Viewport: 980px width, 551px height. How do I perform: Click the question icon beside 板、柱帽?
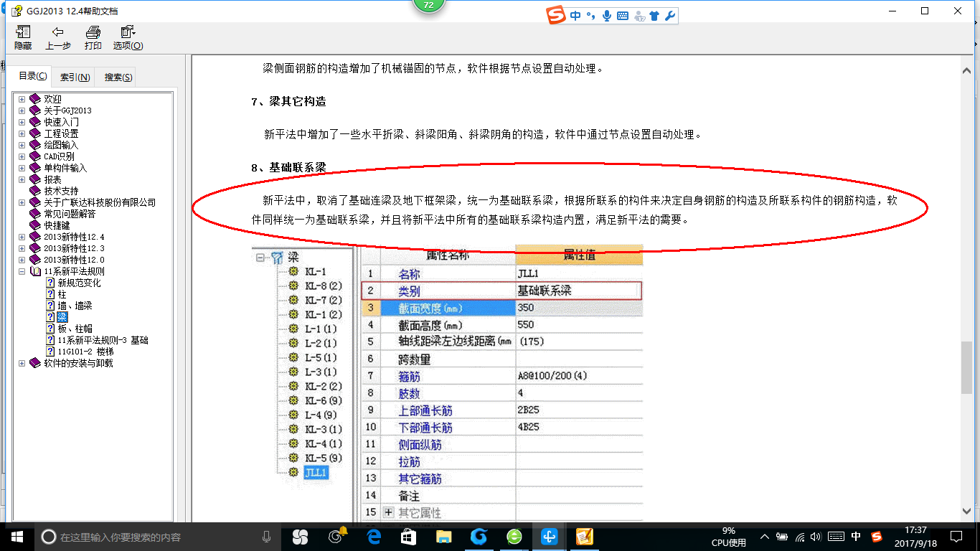(x=50, y=329)
